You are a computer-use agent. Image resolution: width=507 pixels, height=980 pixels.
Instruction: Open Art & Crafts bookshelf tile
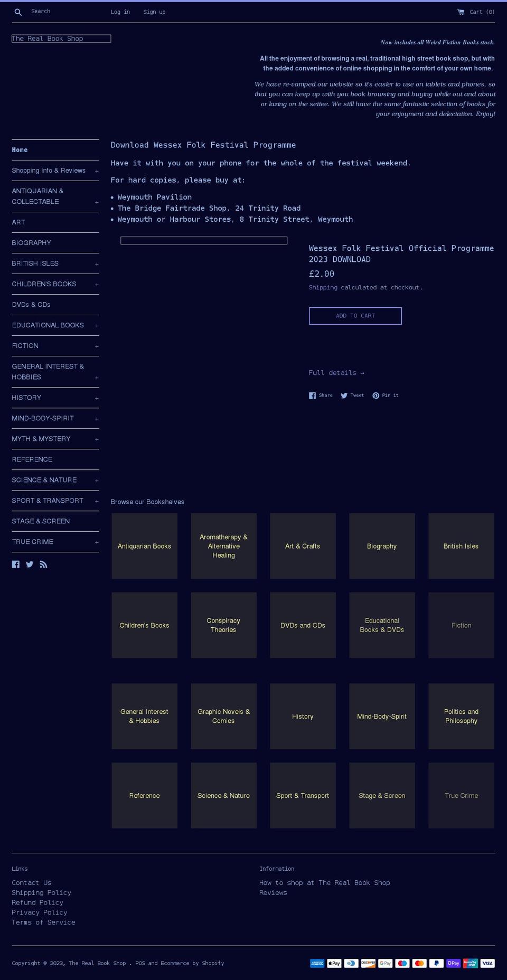tap(303, 546)
